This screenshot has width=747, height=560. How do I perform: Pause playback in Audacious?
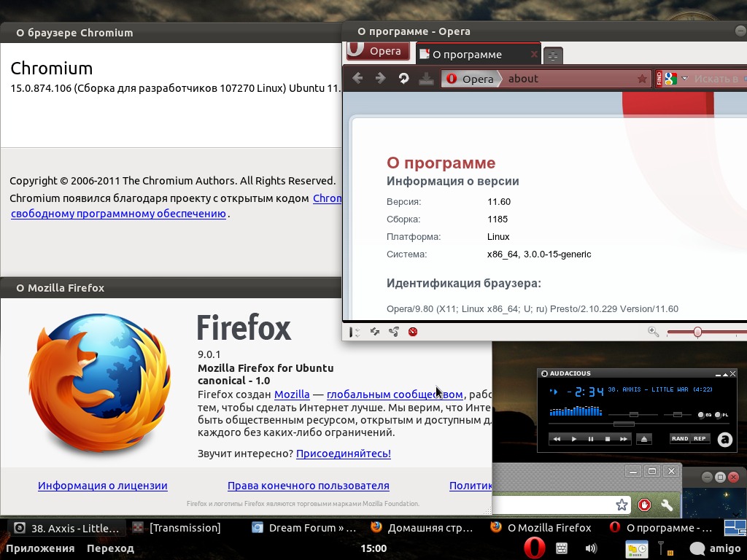tap(591, 438)
